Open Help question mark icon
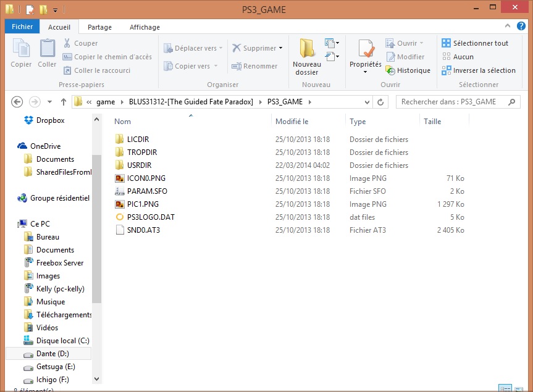This screenshot has height=392, width=533. pos(521,26)
